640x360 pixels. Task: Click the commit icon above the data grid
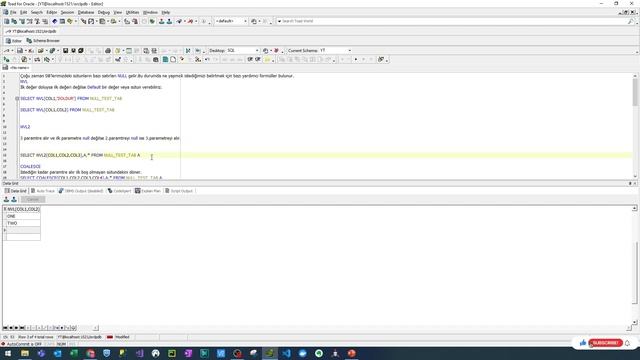tap(6, 200)
